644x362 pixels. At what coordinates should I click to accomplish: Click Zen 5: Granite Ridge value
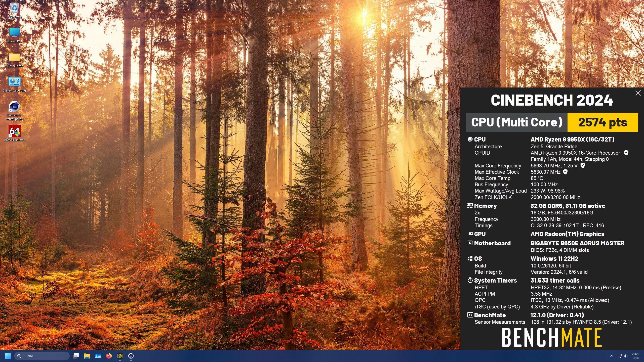pyautogui.click(x=554, y=147)
